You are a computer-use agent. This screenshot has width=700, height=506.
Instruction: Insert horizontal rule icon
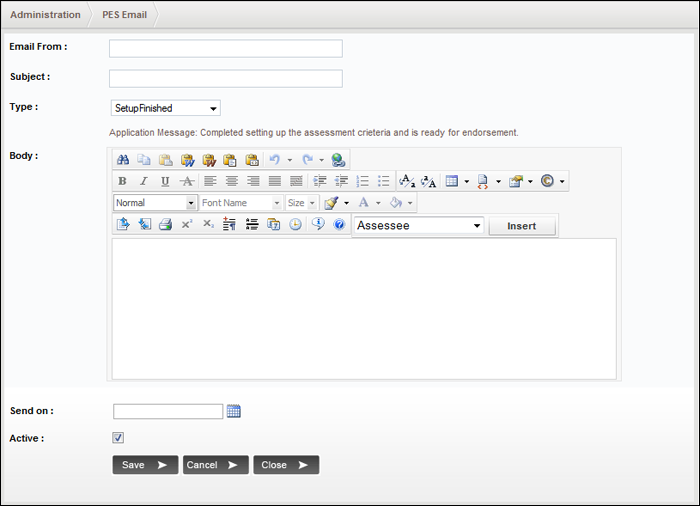[x=252, y=224]
